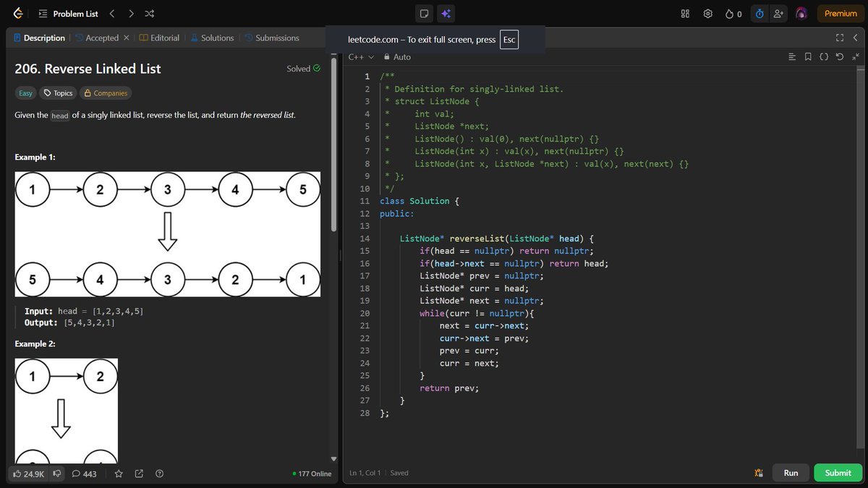Click the 'curr->next = prev;' code line
The image size is (868, 488).
484,338
